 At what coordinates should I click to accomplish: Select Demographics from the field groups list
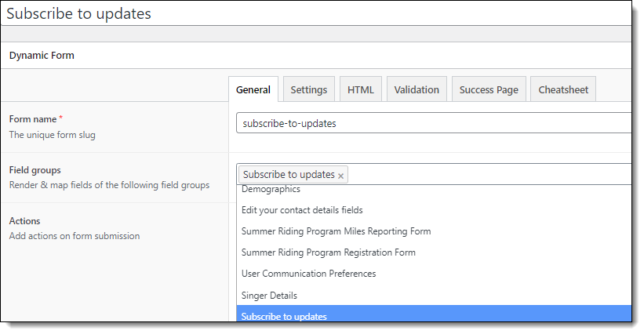coord(434,189)
